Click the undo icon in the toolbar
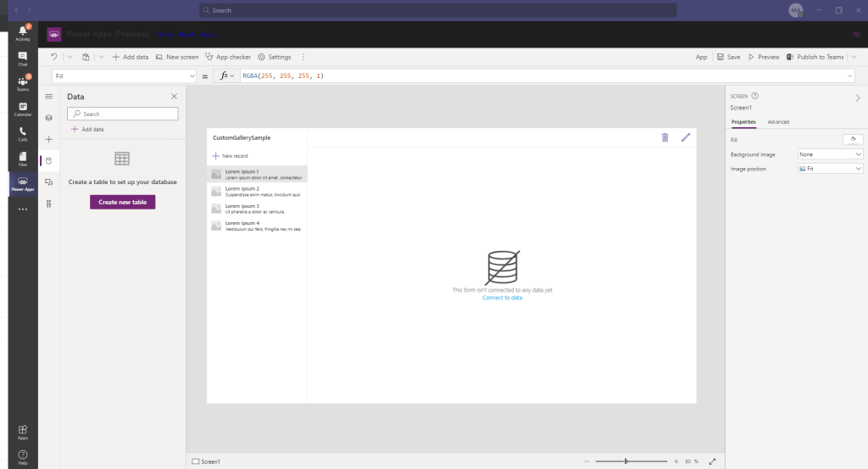Image resolution: width=868 pixels, height=469 pixels. tap(54, 57)
